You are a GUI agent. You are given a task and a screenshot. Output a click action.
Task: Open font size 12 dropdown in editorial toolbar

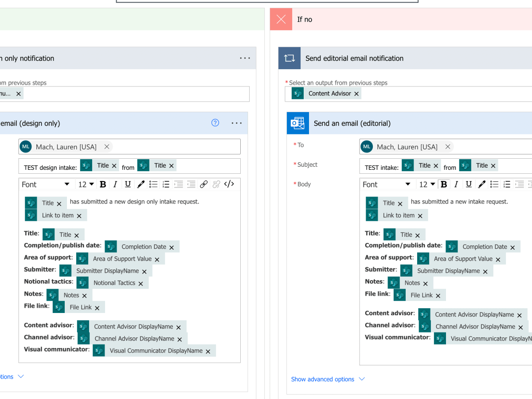click(x=427, y=184)
